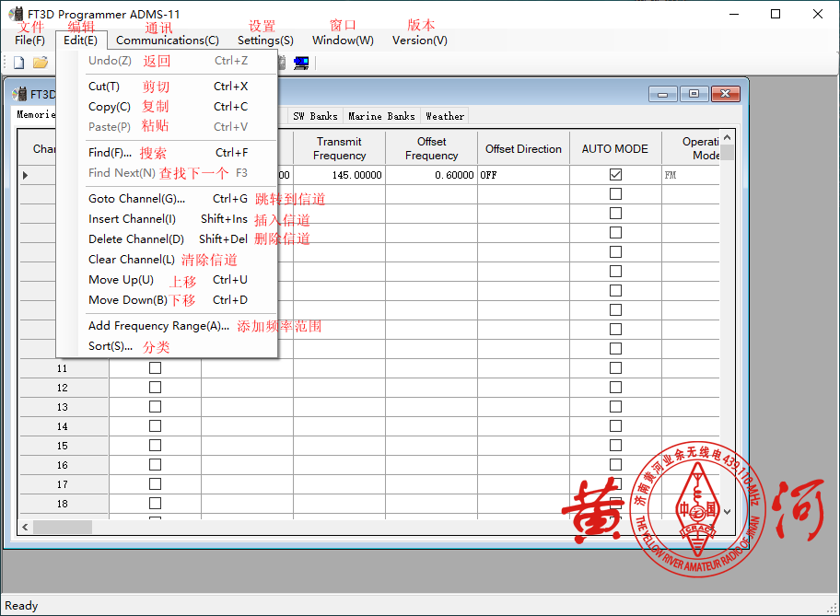Switch to the Marine Banks tab
This screenshot has width=840, height=616.
(x=381, y=116)
